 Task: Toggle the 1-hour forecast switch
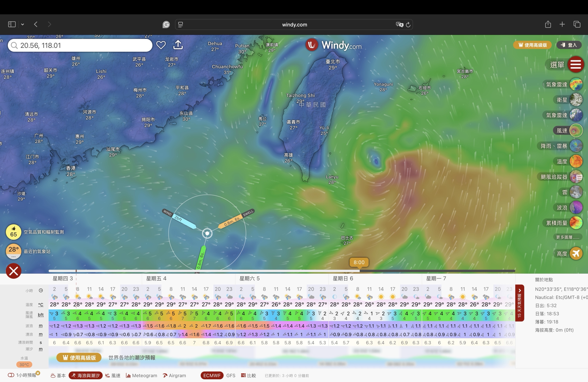coord(11,375)
